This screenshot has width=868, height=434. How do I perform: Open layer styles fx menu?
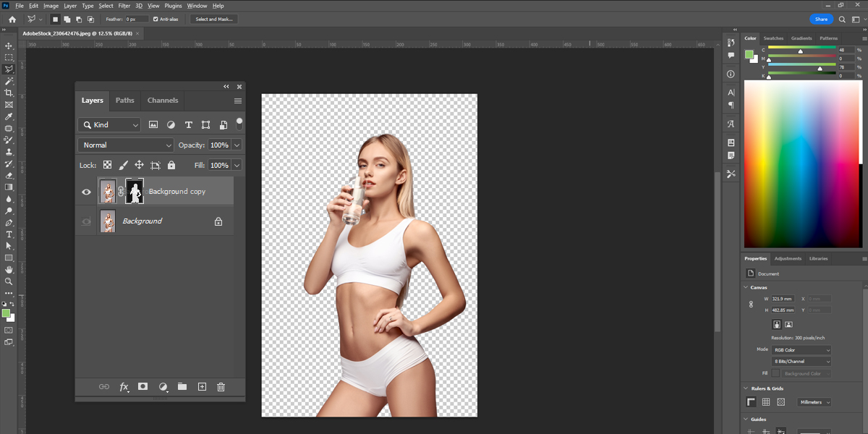(124, 387)
